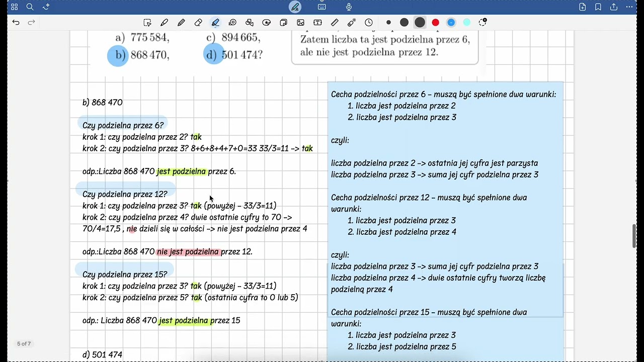This screenshot has width=644, height=362.
Task: Open the more options menu
Action: tap(629, 7)
